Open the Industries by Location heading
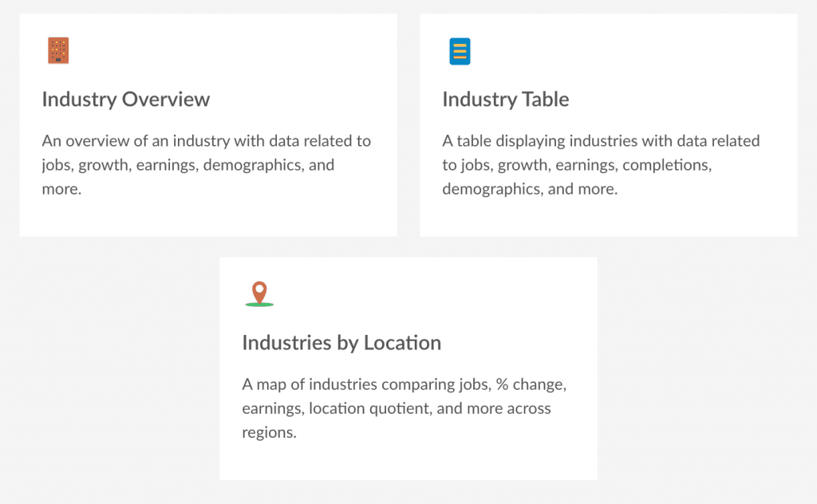The height and width of the screenshot is (504, 817). click(x=341, y=343)
